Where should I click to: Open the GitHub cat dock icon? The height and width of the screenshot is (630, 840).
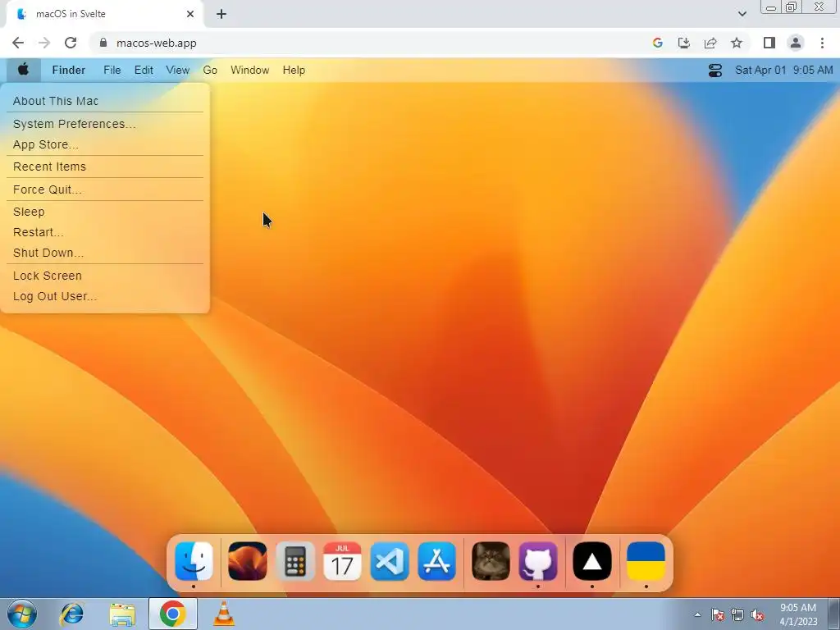click(538, 561)
